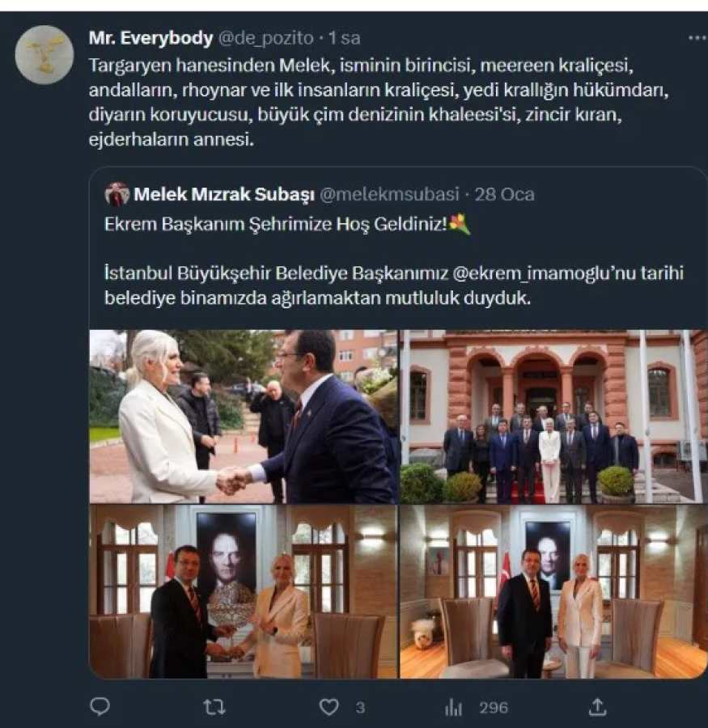The height and width of the screenshot is (728, 708).
Task: Click the Melek Mızrak Subaşı name
Action: coord(223,194)
